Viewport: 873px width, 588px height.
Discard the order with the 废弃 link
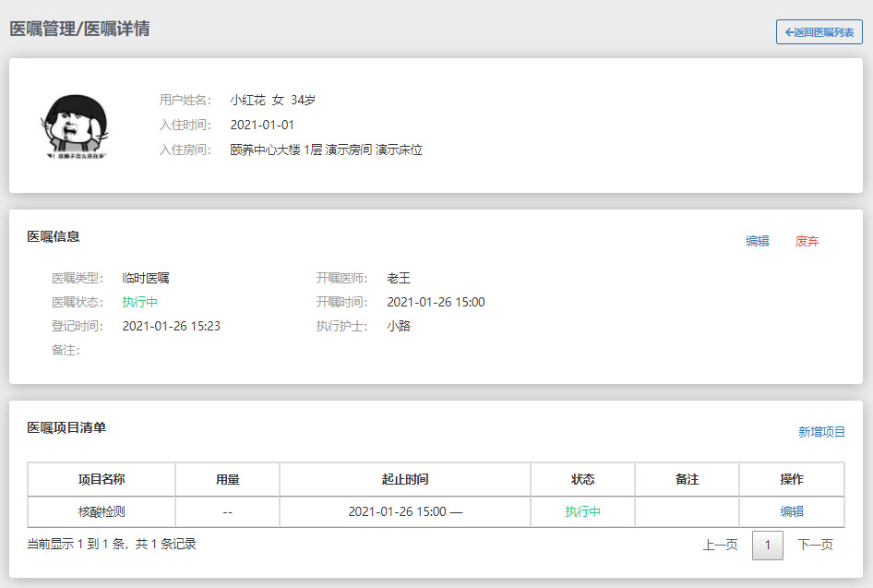click(x=807, y=241)
